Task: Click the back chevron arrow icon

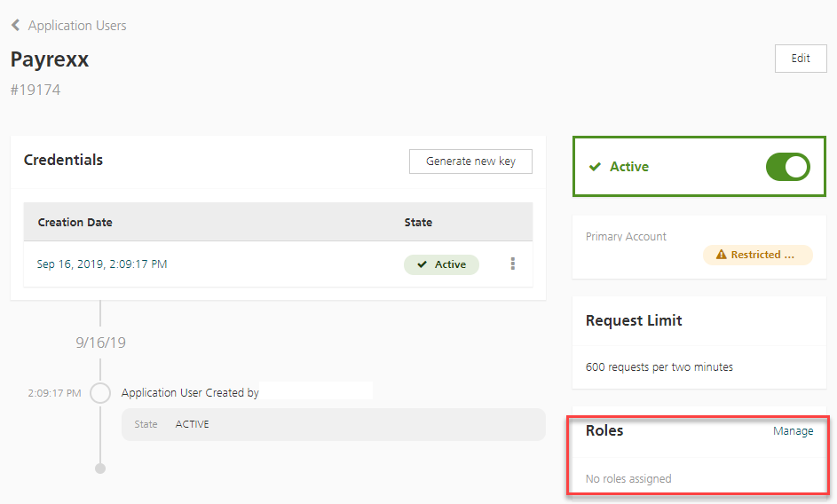Action: (15, 25)
